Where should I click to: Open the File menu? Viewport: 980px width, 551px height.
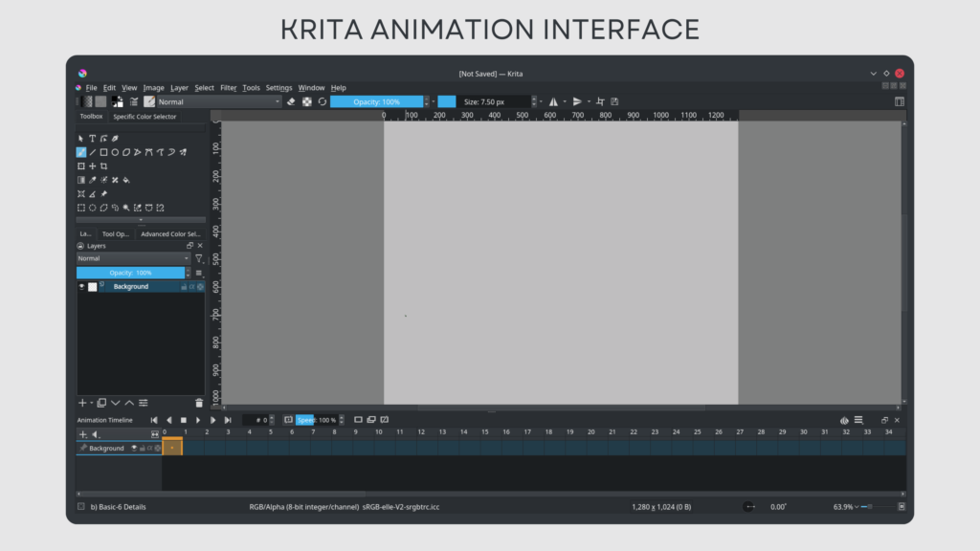tap(91, 87)
